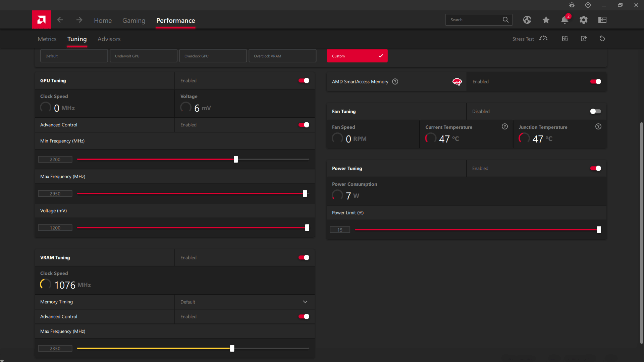Switch to the Metrics subtab

coord(47,39)
